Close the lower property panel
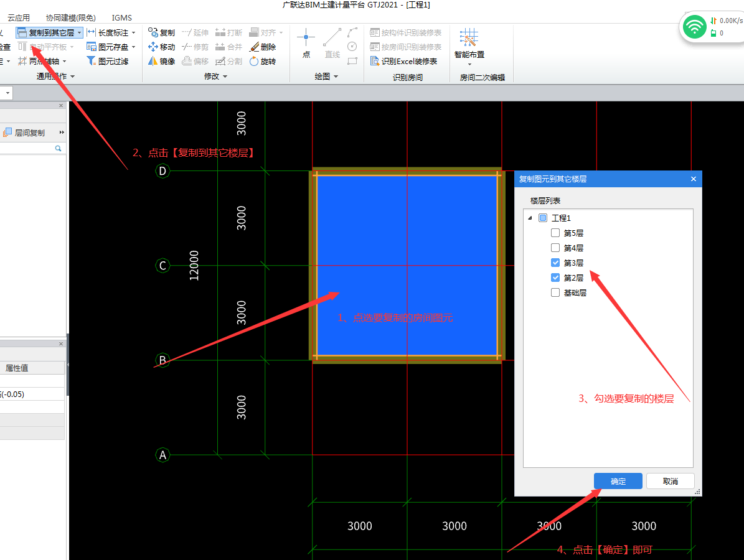The height and width of the screenshot is (560, 744). pos(61,343)
